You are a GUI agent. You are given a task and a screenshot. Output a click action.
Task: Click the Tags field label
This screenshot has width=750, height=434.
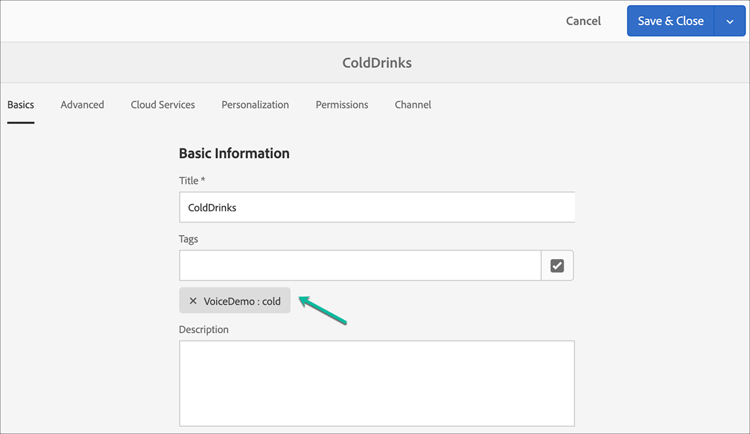click(189, 239)
